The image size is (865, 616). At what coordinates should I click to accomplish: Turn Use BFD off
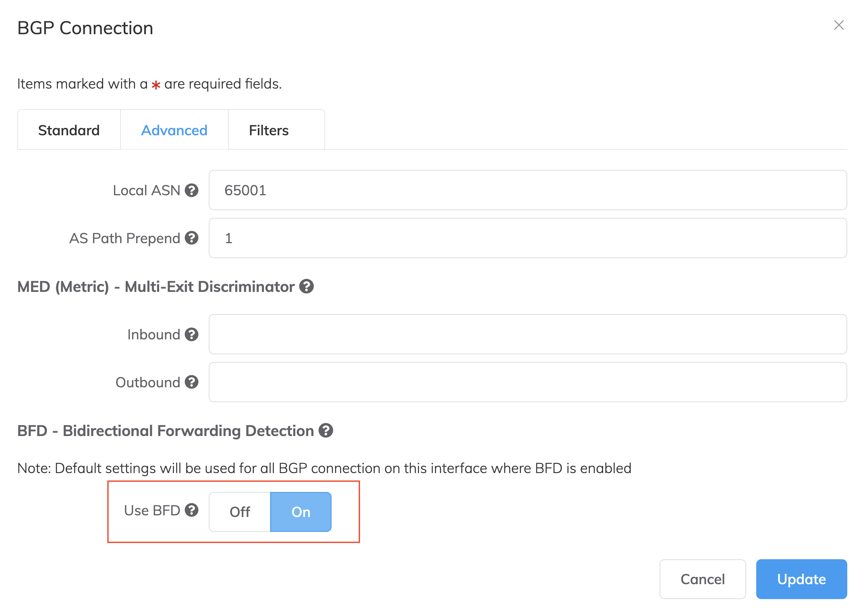click(x=240, y=512)
